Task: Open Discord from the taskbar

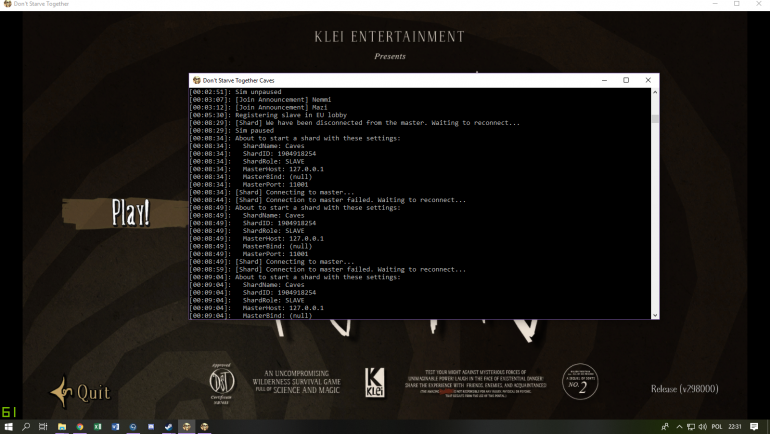Action: pos(151,427)
